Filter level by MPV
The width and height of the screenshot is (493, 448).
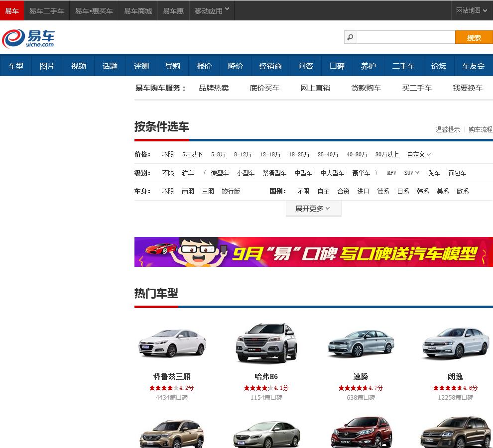[x=392, y=173]
